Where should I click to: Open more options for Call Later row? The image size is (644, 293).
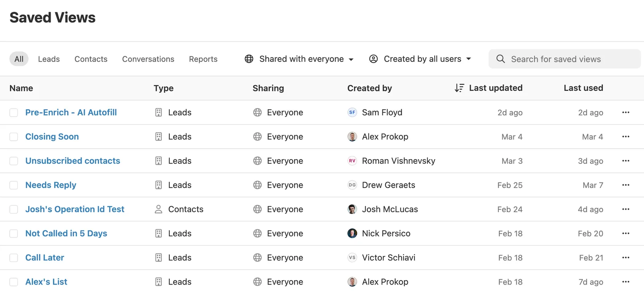[625, 258]
